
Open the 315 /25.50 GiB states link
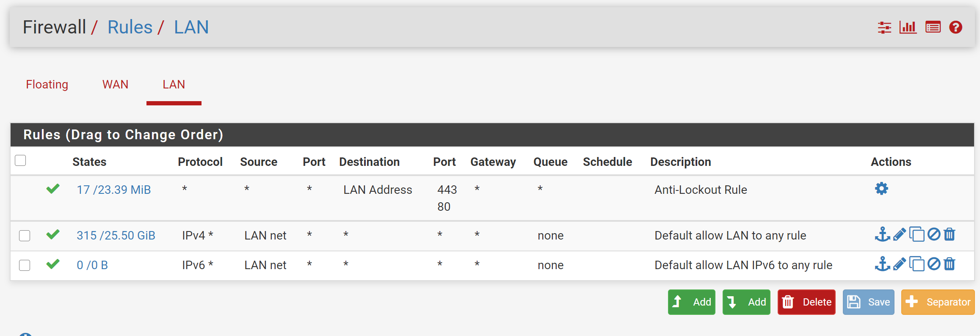[116, 236]
